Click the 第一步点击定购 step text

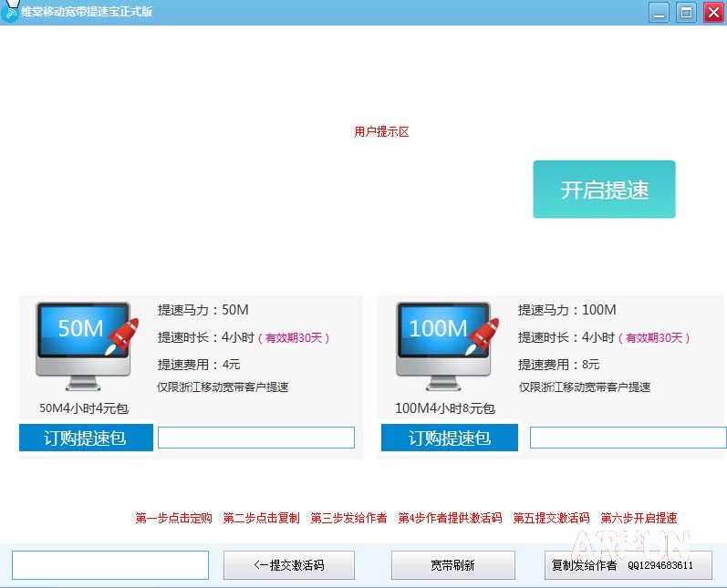[x=173, y=518]
